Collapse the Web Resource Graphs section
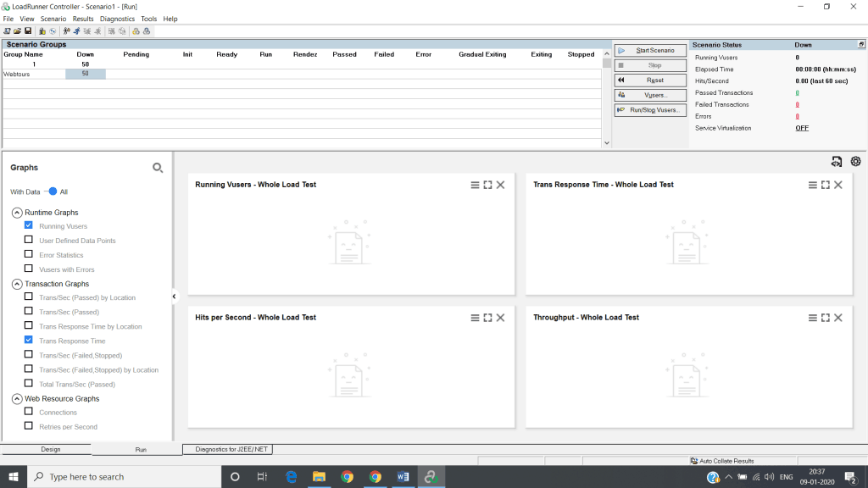This screenshot has height=488, width=868. click(17, 398)
